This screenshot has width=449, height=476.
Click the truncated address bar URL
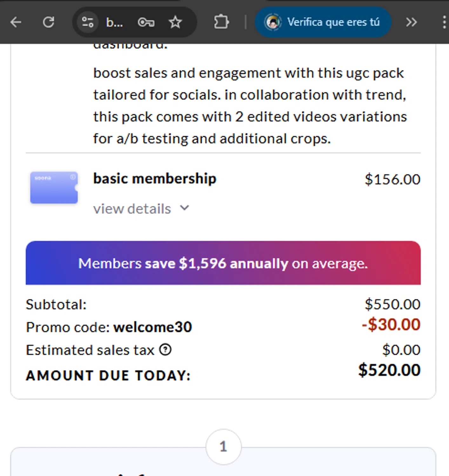(x=114, y=22)
